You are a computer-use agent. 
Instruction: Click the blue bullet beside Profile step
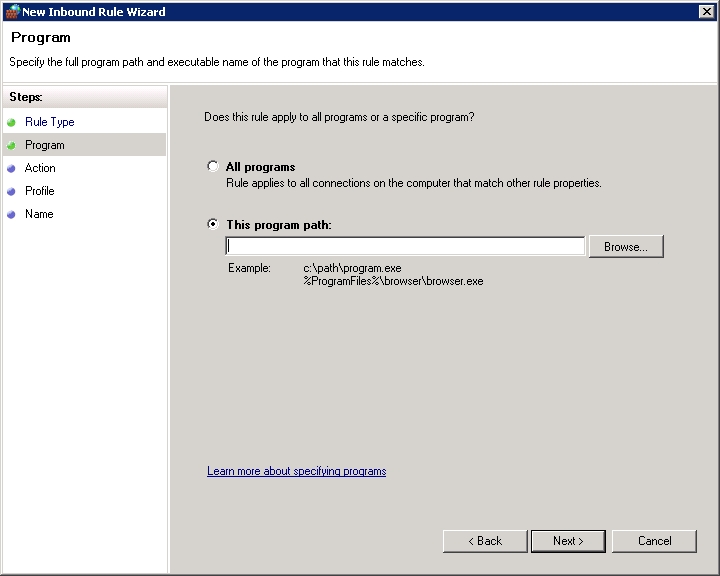click(11, 191)
